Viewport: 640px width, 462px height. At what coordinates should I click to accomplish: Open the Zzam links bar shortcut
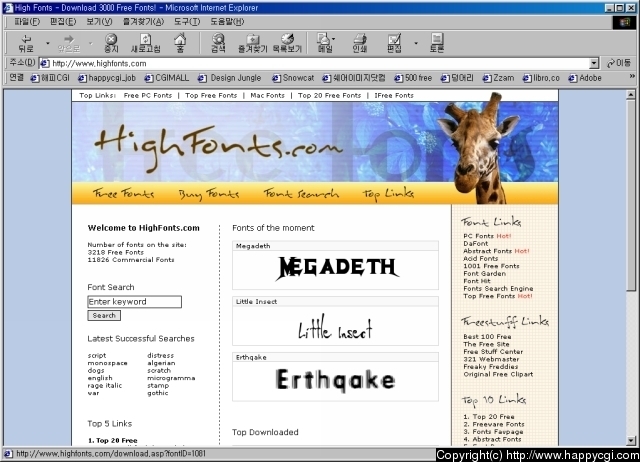498,78
